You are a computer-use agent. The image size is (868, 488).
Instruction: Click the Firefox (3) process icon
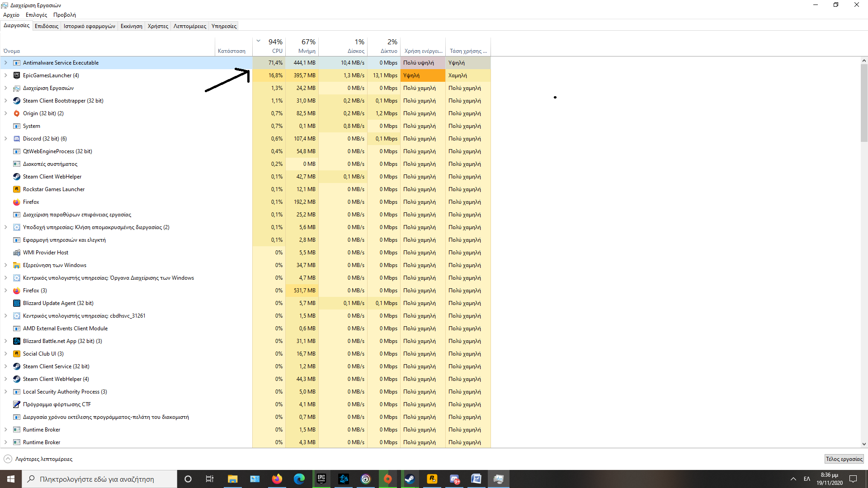point(17,291)
